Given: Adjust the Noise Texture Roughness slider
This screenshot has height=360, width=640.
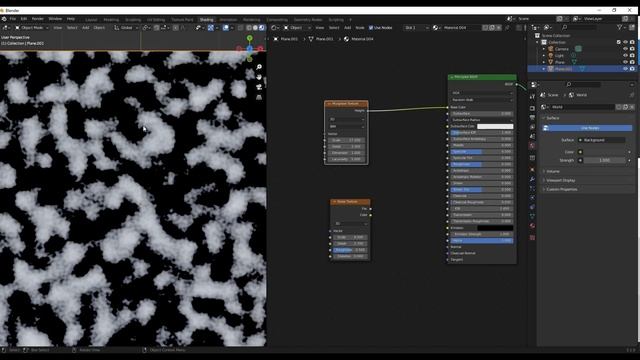Looking at the screenshot, I should [350, 250].
